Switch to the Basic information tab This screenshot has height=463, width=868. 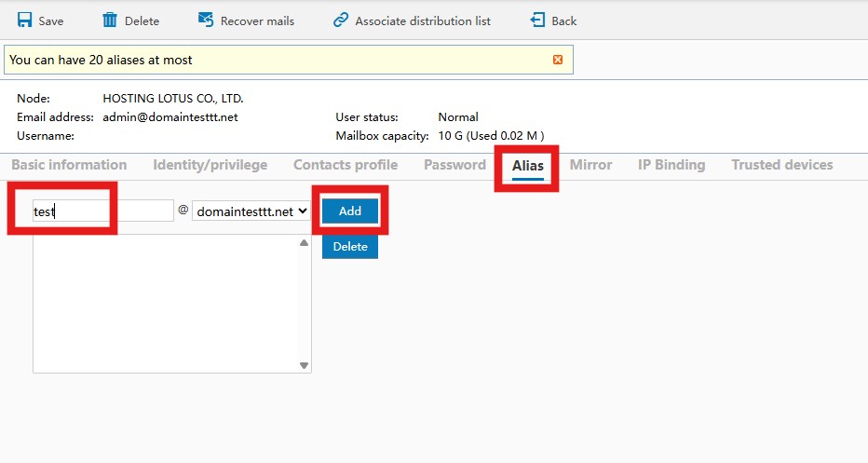click(69, 165)
